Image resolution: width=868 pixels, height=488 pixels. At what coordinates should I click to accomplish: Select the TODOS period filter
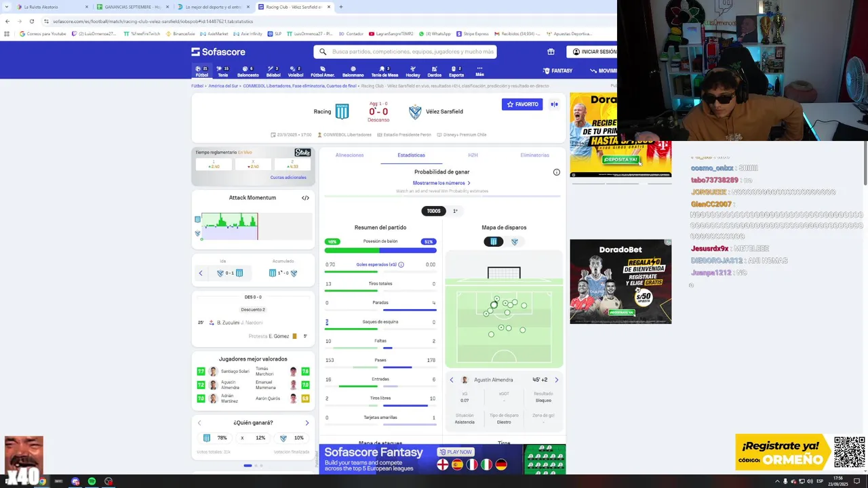pos(433,211)
